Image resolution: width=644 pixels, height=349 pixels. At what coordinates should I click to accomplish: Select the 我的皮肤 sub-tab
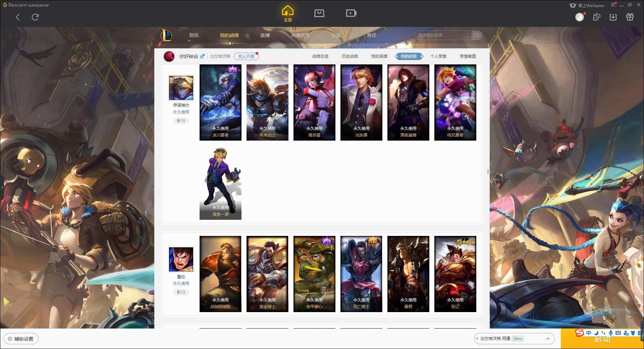409,56
